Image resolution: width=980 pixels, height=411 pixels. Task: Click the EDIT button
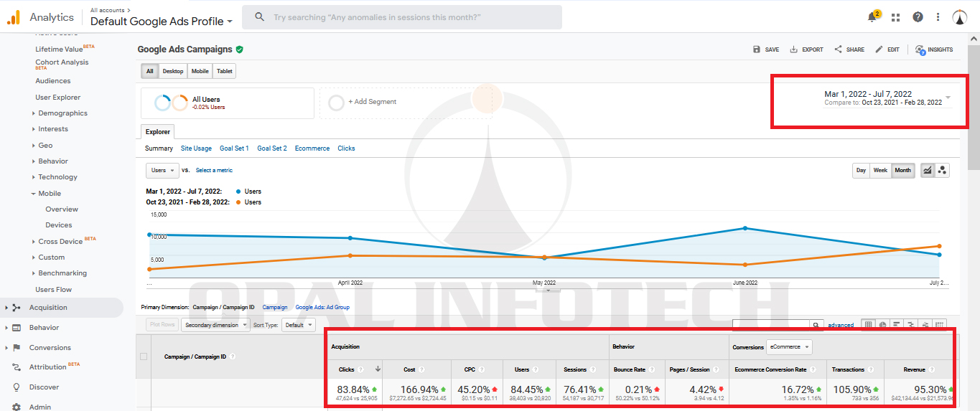point(887,49)
